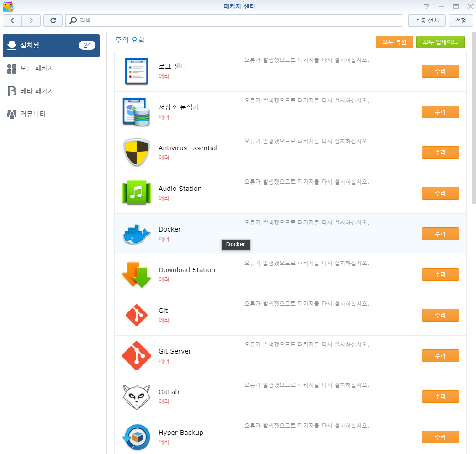The height and width of the screenshot is (454, 476).
Task: Go back with the left arrow button
Action: [x=12, y=21]
